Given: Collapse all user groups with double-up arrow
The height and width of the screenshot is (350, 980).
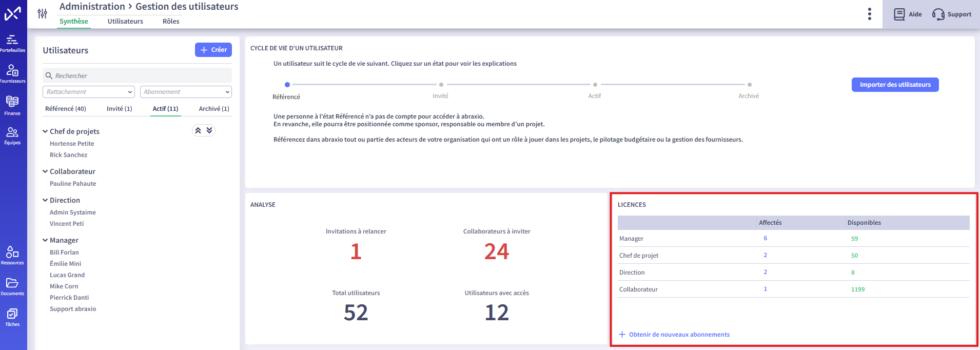Looking at the screenshot, I should 198,130.
